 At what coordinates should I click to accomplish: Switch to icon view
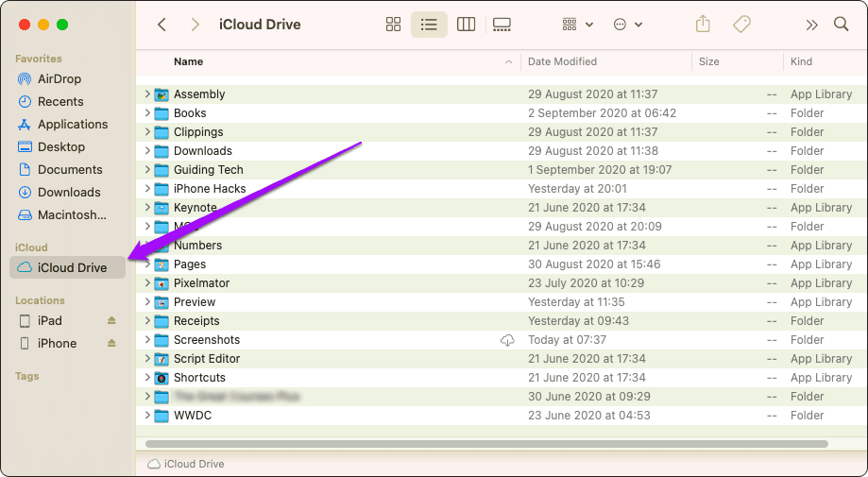click(393, 25)
